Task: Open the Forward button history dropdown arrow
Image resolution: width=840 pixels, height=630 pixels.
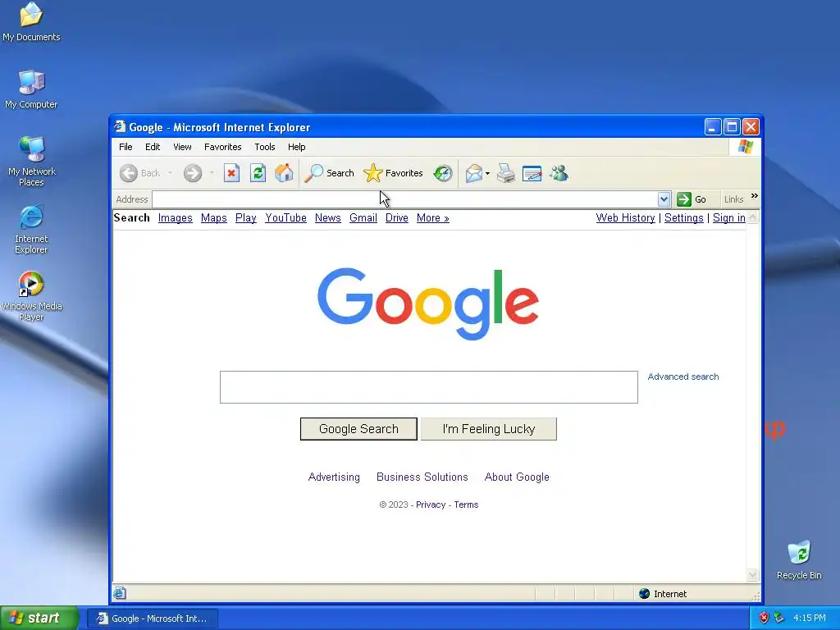Action: 212,173
